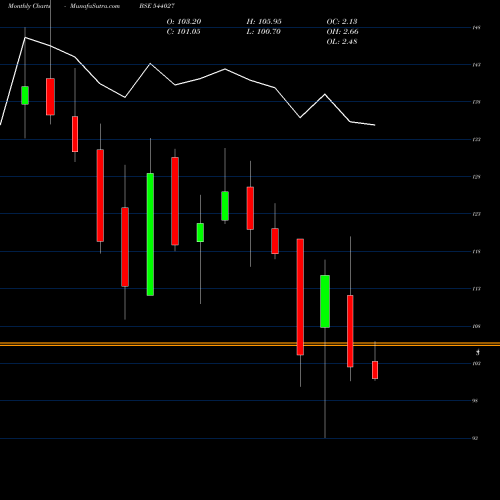Click the high value 'H: 105.95'
The image size is (500, 500).
(x=264, y=21)
